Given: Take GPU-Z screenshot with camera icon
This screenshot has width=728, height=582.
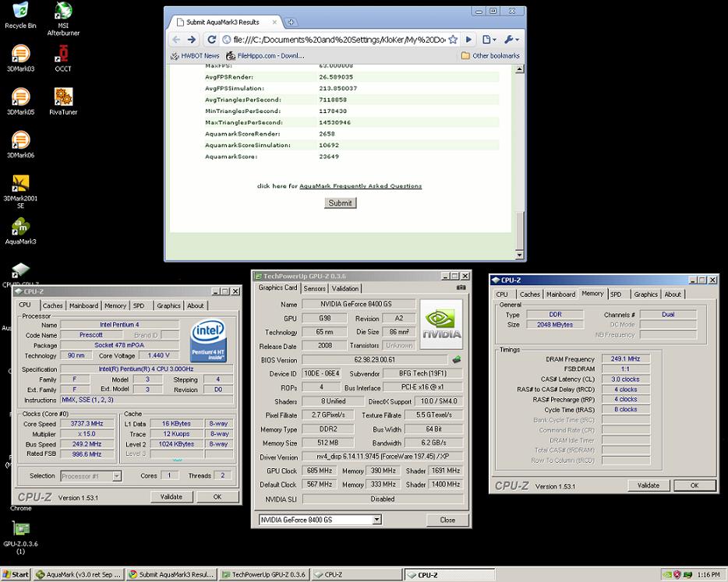Looking at the screenshot, I should [x=461, y=287].
